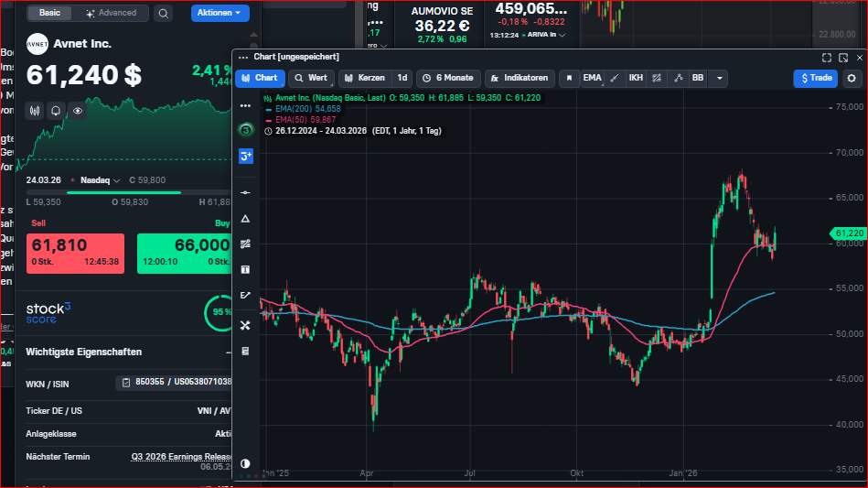The height and width of the screenshot is (488, 868).
Task: Click the 6 Monate time range selector
Action: (447, 78)
